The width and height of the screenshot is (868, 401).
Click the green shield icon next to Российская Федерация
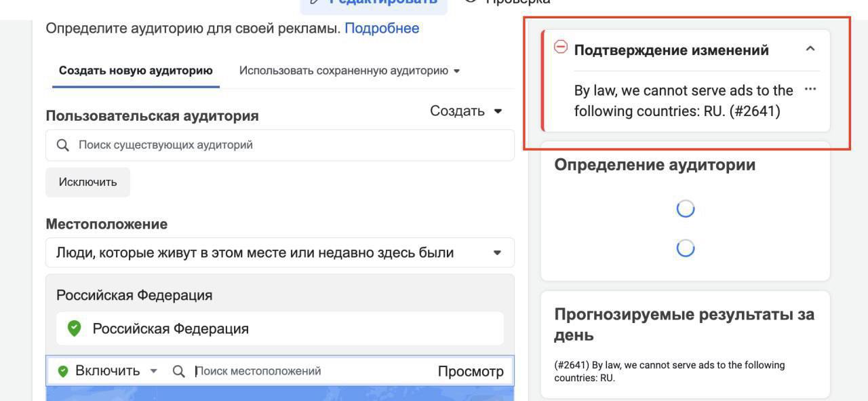coord(75,328)
